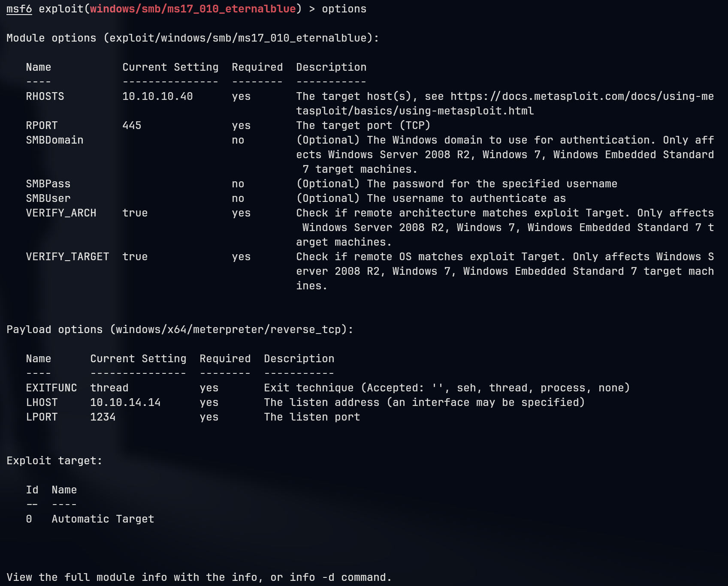Click the LHOST value 10.10.14.14
This screenshot has width=728, height=586.
125,403
